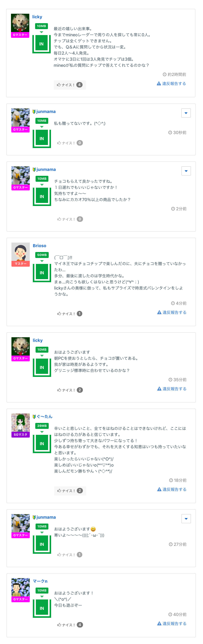Click warning icon on licky's Greenwich comment report
This screenshot has width=203, height=644.
click(159, 389)
